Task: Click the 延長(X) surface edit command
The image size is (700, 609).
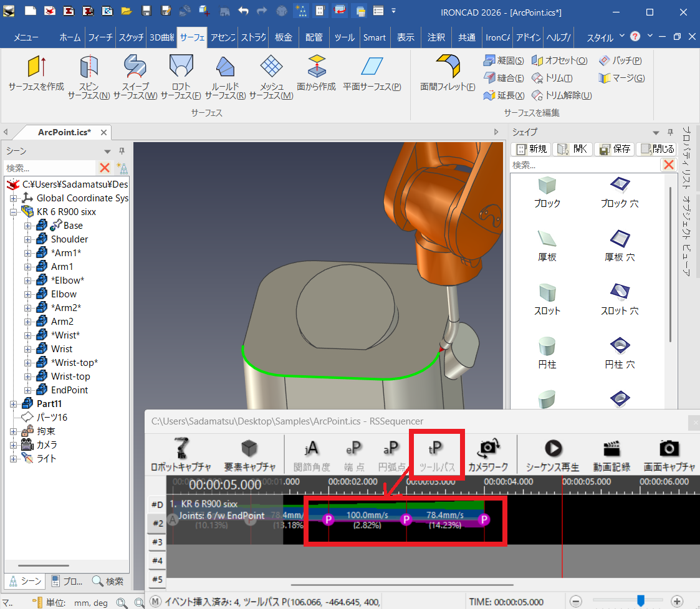Action: [504, 95]
